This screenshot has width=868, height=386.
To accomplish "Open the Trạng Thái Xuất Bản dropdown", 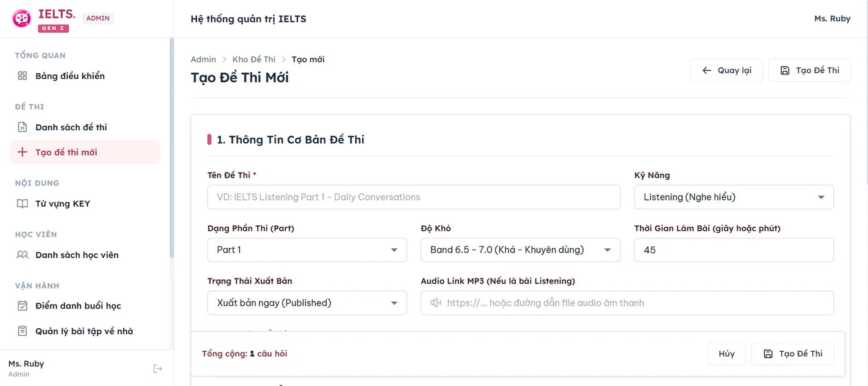I will [x=307, y=303].
